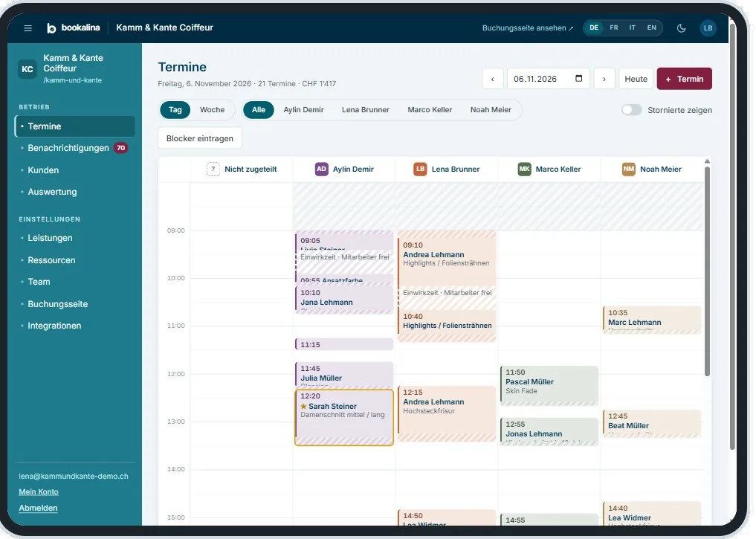Image resolution: width=756 pixels, height=539 pixels.
Task: Click the calendar vertical scrollbar
Action: 707,270
